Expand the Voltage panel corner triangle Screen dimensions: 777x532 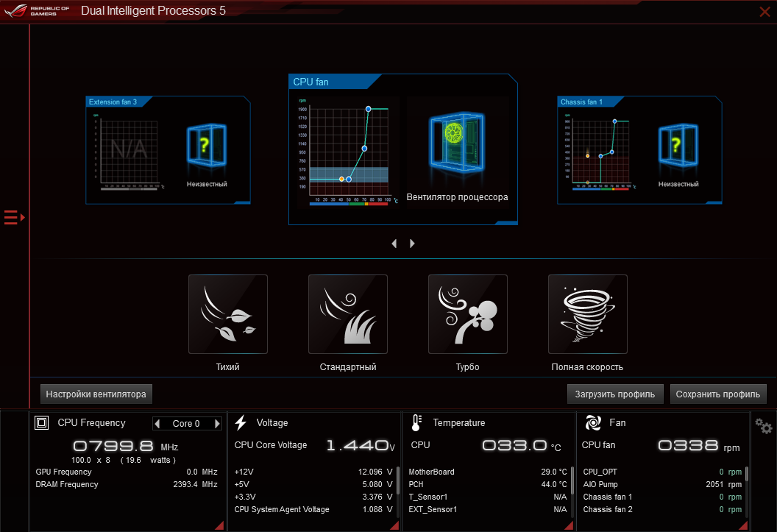pyautogui.click(x=394, y=525)
